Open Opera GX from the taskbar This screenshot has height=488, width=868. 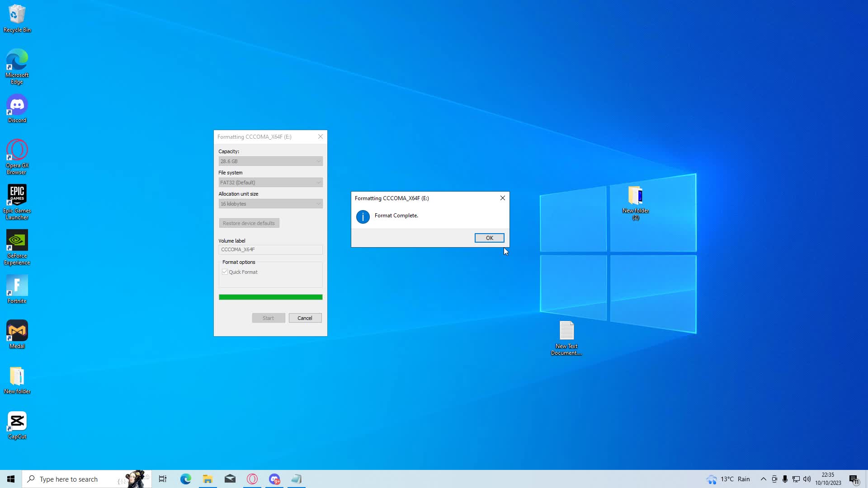pyautogui.click(x=252, y=479)
